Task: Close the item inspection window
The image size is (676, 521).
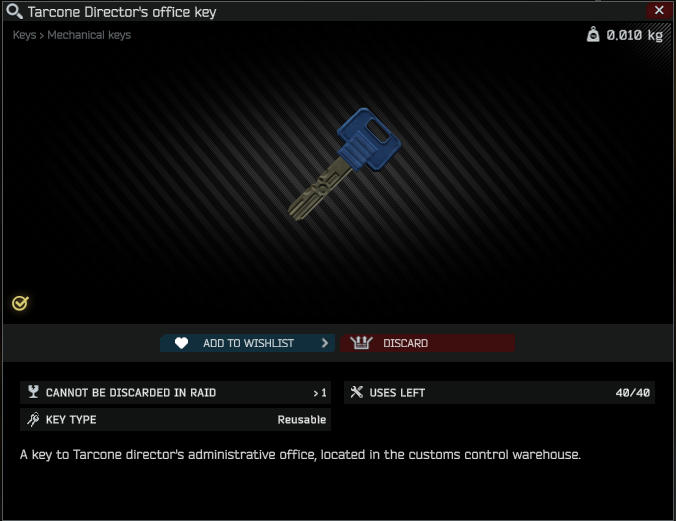Action: click(659, 10)
